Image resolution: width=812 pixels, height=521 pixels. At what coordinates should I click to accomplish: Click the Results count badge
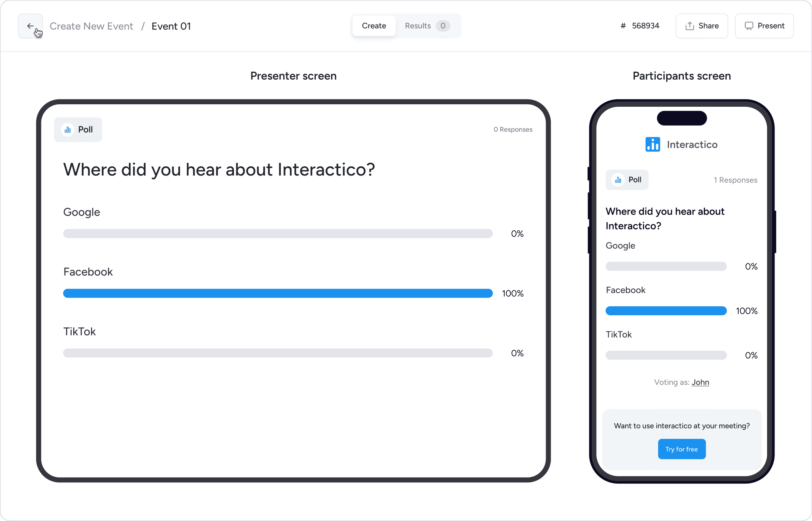(x=443, y=26)
